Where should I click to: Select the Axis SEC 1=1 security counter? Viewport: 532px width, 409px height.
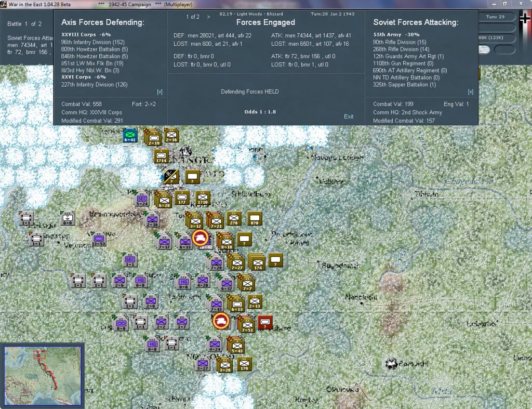(x=130, y=260)
